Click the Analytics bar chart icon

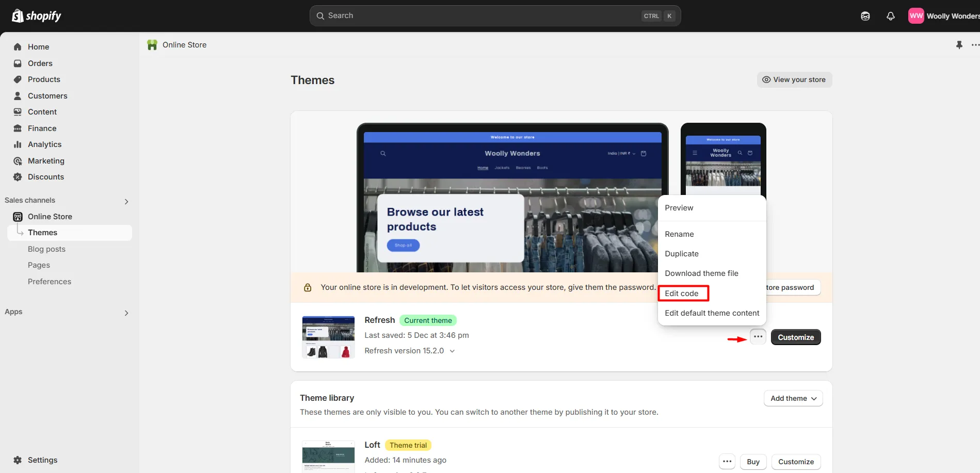point(18,144)
